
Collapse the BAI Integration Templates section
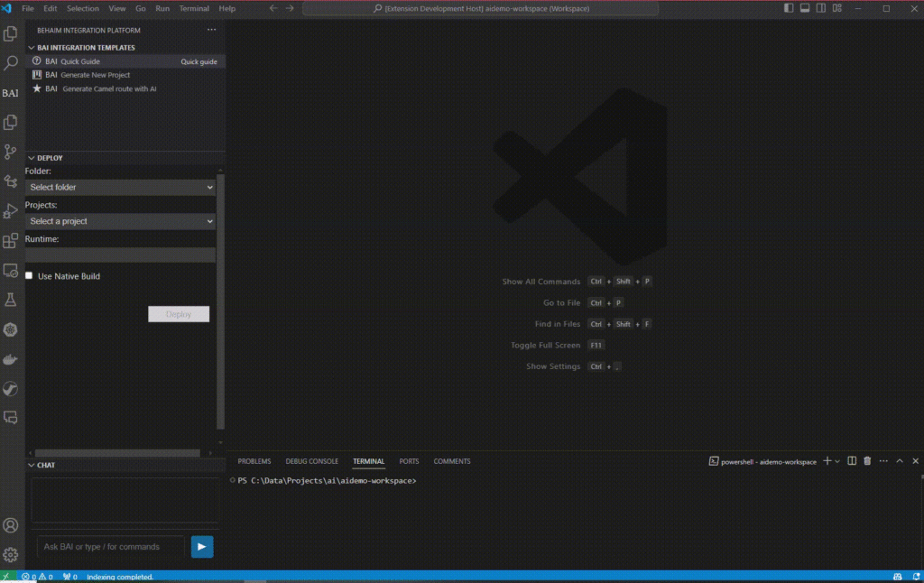pos(32,48)
